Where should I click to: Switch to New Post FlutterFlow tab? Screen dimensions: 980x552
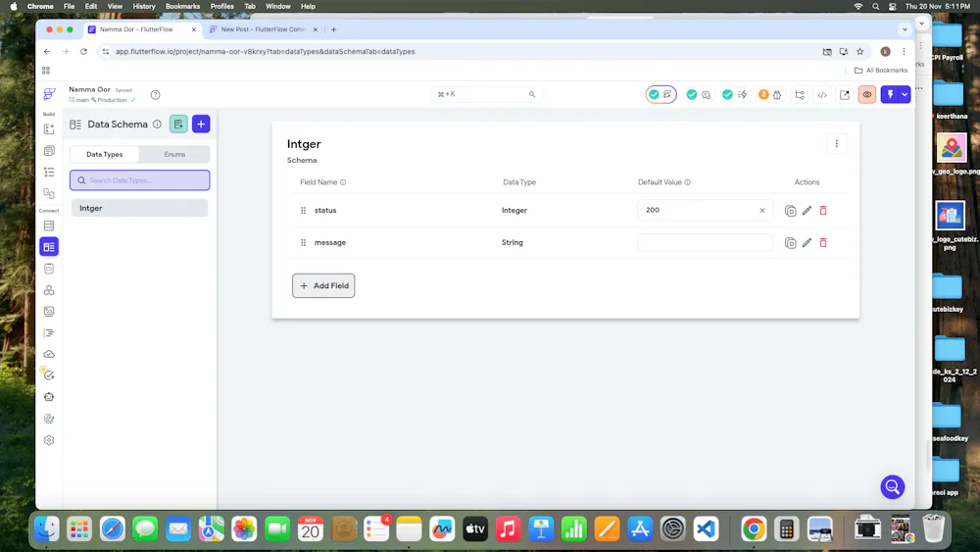tap(263, 29)
